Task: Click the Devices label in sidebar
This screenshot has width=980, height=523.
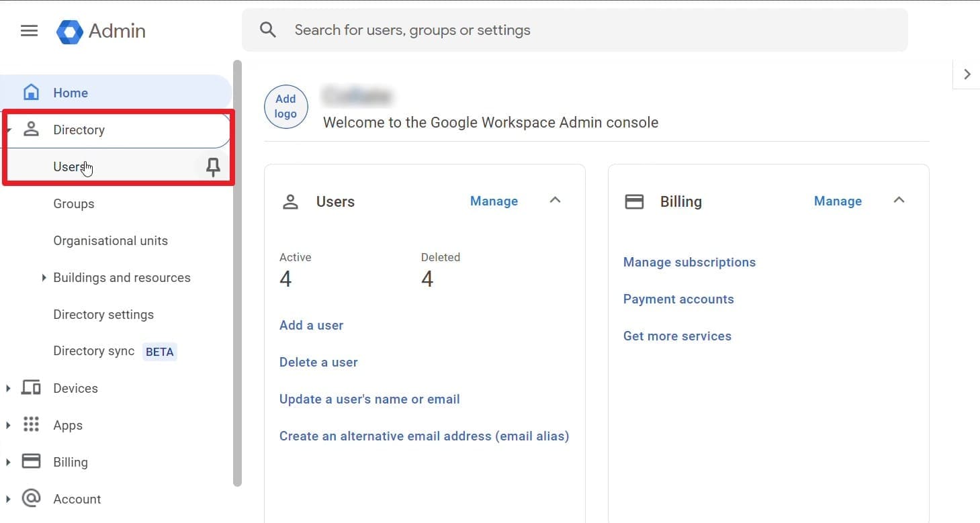Action: tap(75, 388)
